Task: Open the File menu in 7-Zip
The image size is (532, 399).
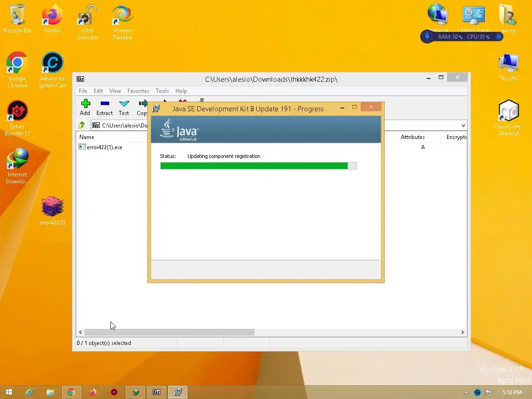Action: [83, 91]
